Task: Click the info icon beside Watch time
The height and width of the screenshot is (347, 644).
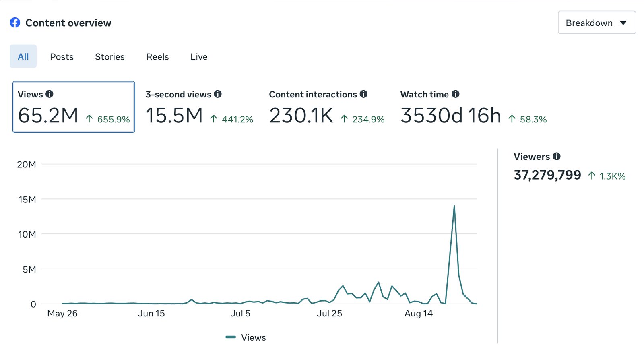Action: click(x=455, y=94)
